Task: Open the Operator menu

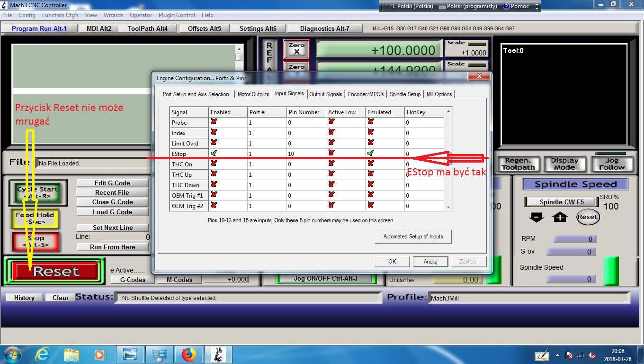Action: pyautogui.click(x=141, y=15)
